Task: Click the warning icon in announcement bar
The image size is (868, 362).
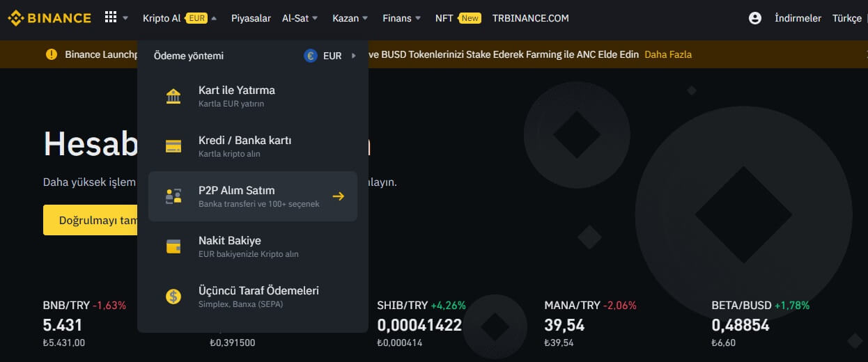Action: point(52,54)
